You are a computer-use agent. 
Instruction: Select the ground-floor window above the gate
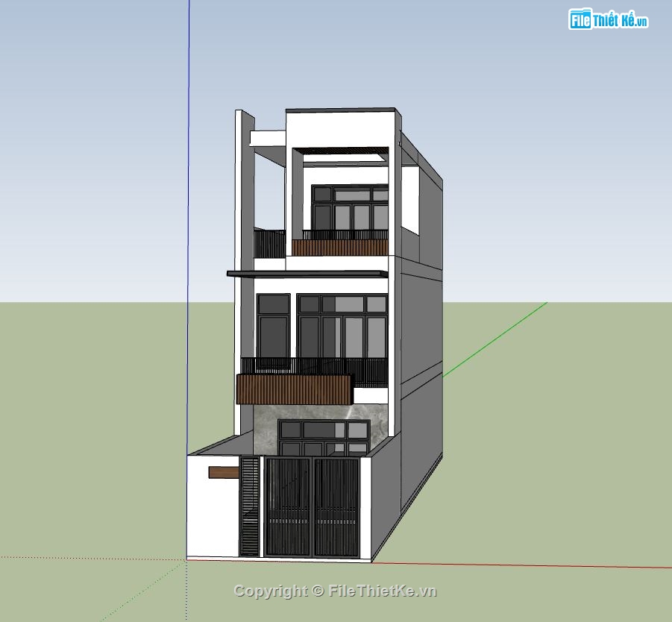pyautogui.click(x=324, y=437)
